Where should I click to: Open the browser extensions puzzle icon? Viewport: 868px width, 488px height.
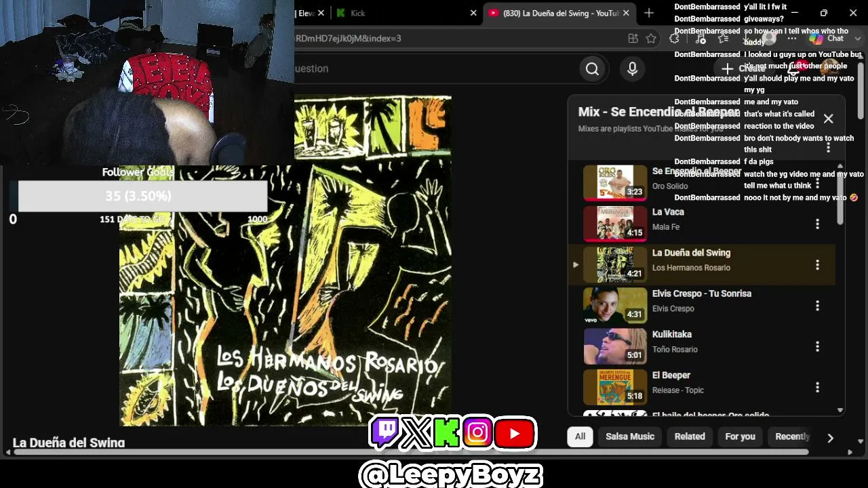click(674, 39)
